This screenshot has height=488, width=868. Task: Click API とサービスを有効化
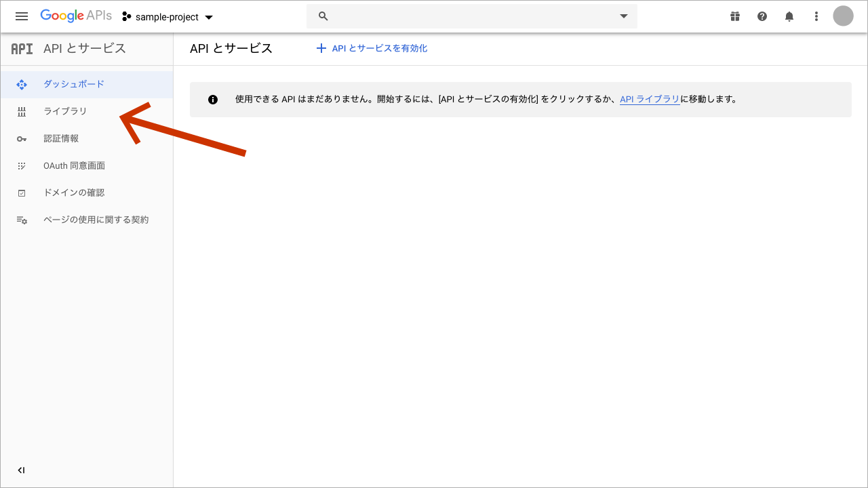pos(372,48)
